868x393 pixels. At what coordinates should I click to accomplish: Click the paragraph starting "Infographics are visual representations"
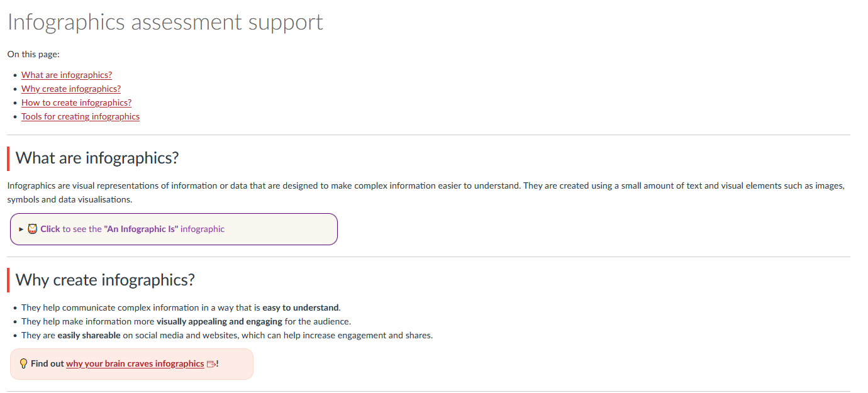click(x=377, y=186)
